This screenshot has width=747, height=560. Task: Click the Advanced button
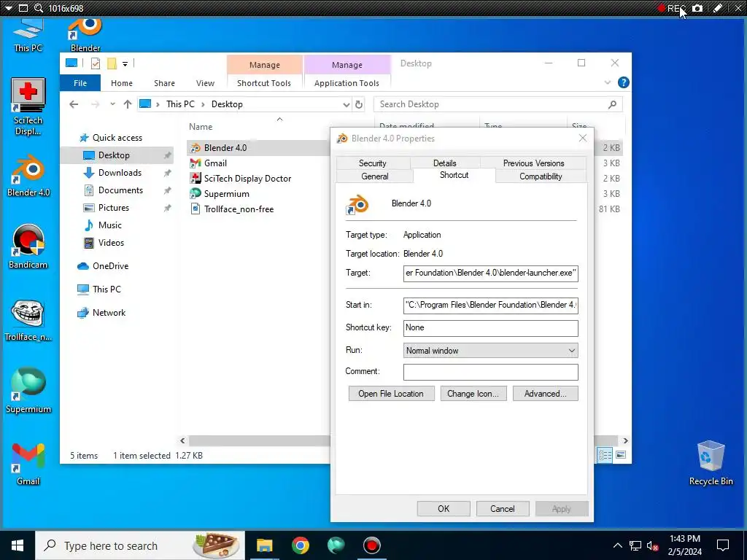(545, 393)
